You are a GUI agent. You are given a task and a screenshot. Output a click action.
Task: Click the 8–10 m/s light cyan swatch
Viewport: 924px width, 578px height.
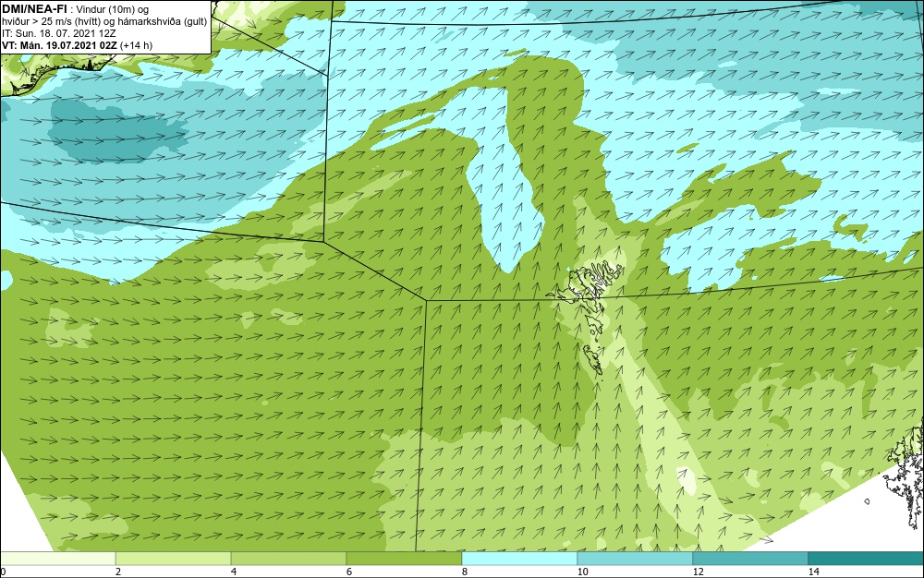519,559
